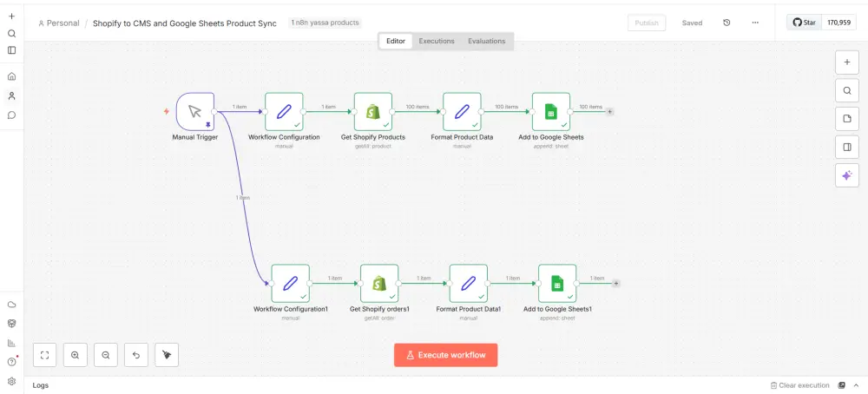Viewport: 868px width, 394px height.
Task: Open the three-dot workflow options menu
Action: pos(755,23)
